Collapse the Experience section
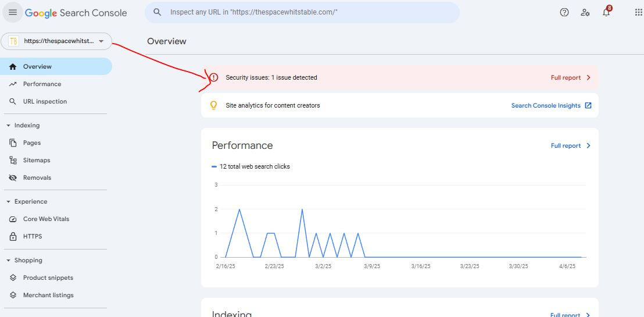This screenshot has width=644, height=317. (x=8, y=201)
